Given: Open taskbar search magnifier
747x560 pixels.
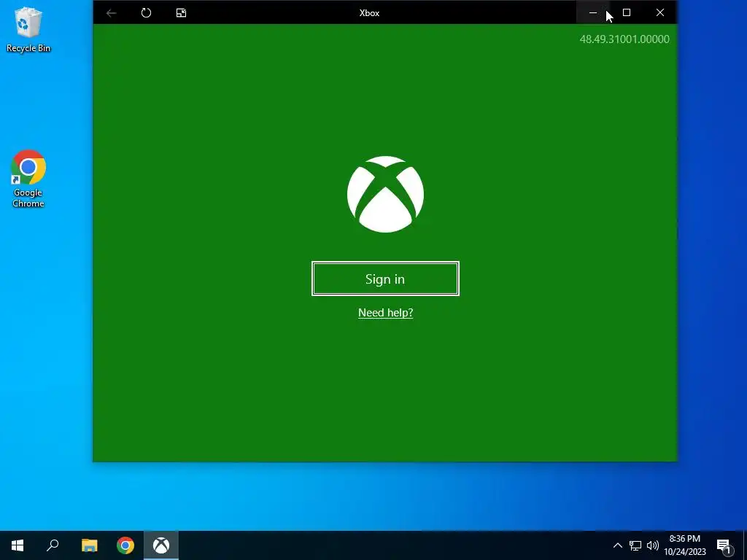Looking at the screenshot, I should (x=53, y=545).
